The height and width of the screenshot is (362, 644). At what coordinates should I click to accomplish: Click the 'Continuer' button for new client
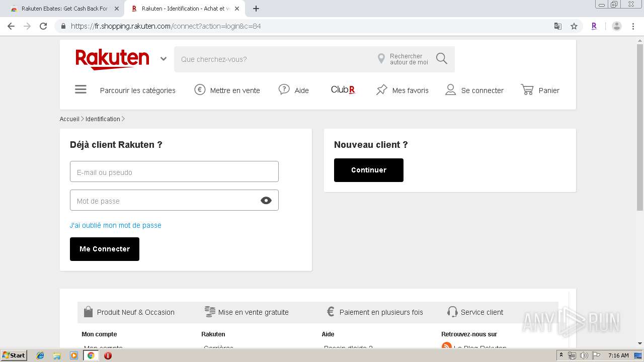(369, 170)
